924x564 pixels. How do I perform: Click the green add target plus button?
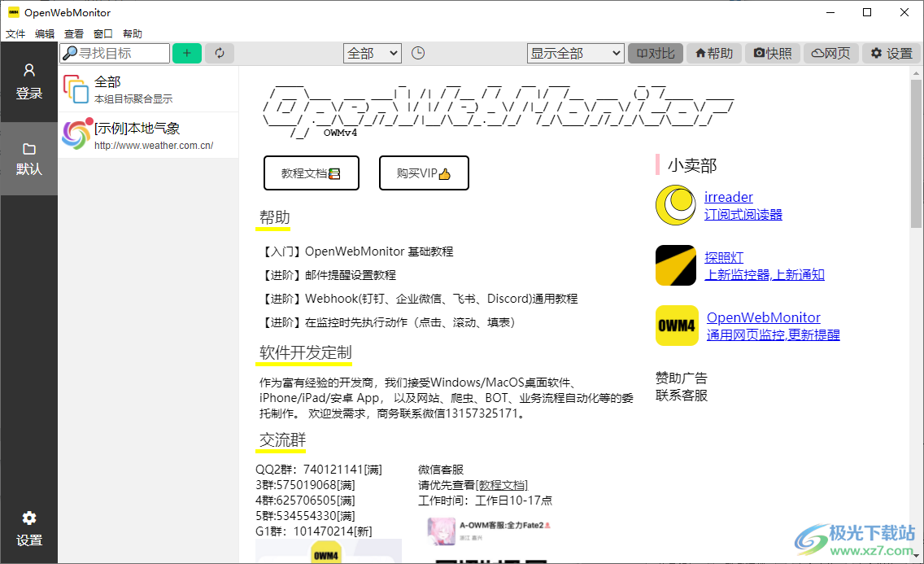(x=187, y=53)
